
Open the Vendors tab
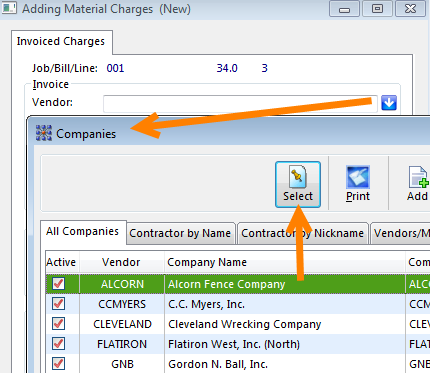click(401, 233)
